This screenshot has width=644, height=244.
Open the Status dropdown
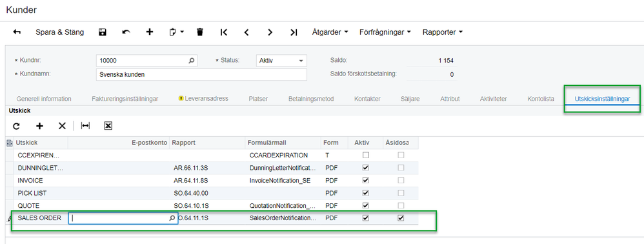(281, 61)
